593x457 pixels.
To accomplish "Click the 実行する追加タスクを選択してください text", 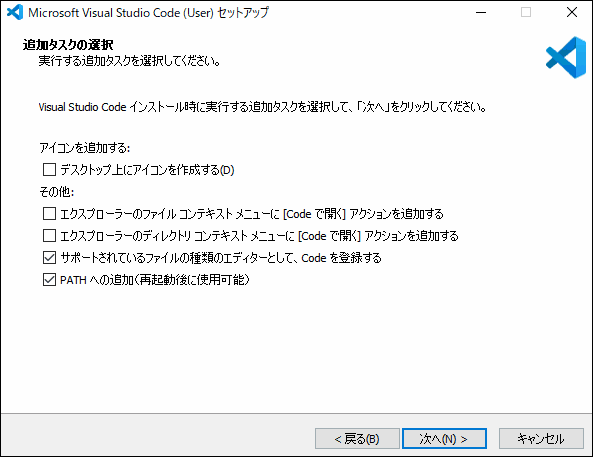I will (129, 61).
